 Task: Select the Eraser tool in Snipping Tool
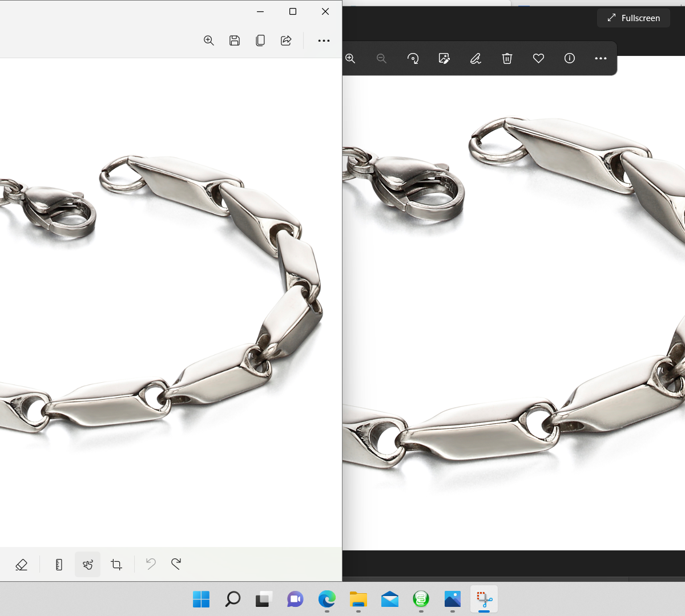tap(22, 564)
